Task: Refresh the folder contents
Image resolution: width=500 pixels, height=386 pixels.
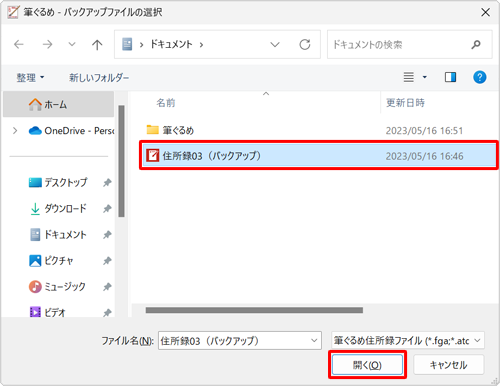Action: [305, 44]
